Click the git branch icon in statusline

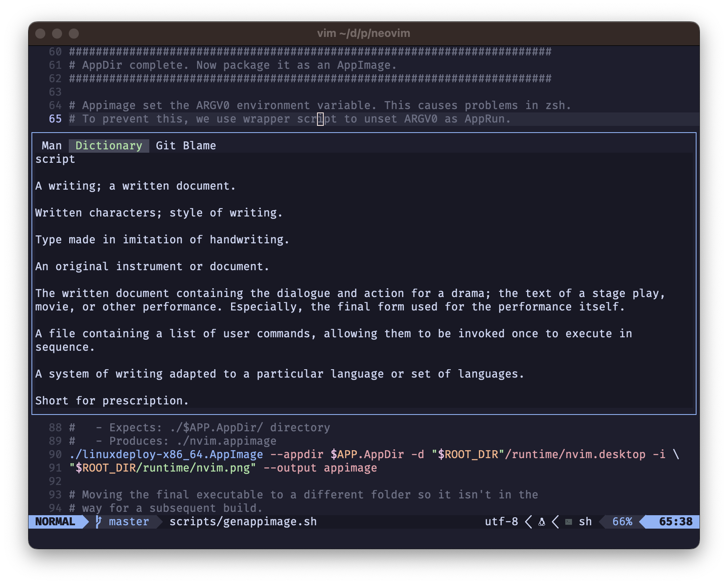pos(99,521)
